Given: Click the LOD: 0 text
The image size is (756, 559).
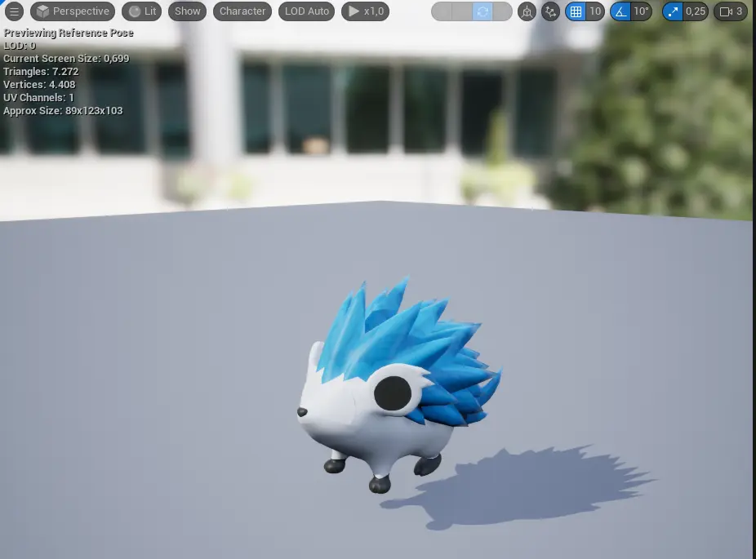Looking at the screenshot, I should pos(20,46).
